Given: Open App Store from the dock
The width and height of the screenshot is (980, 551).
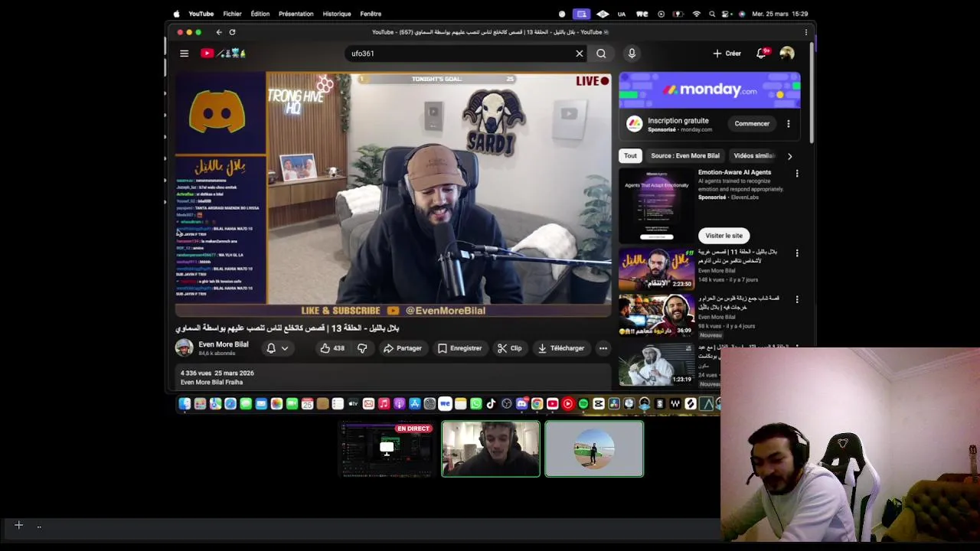Looking at the screenshot, I should pos(415,404).
